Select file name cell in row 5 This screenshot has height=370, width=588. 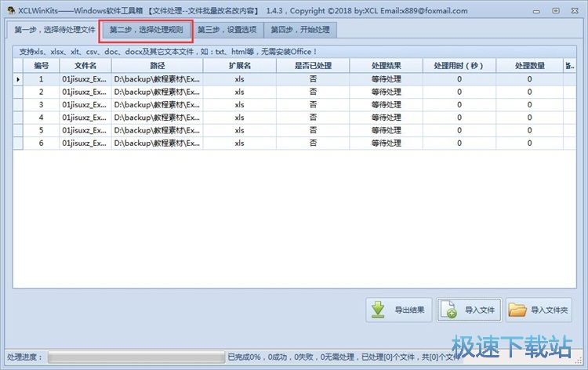[x=85, y=130]
